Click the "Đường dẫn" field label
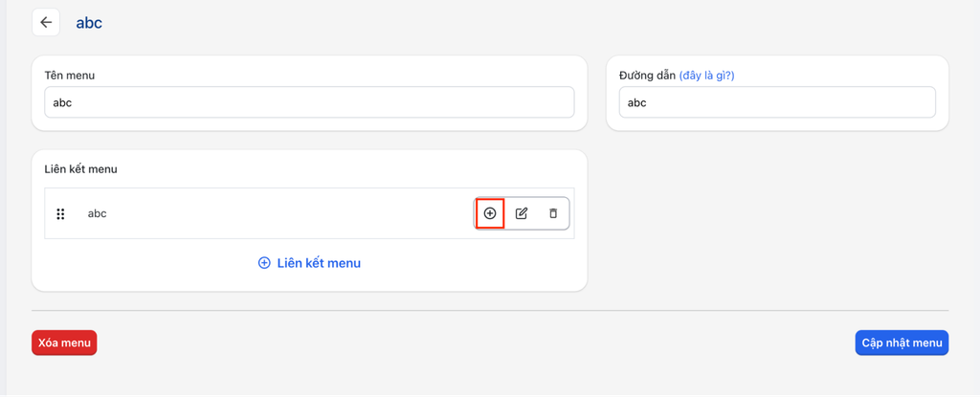This screenshot has height=397, width=980. (x=647, y=76)
